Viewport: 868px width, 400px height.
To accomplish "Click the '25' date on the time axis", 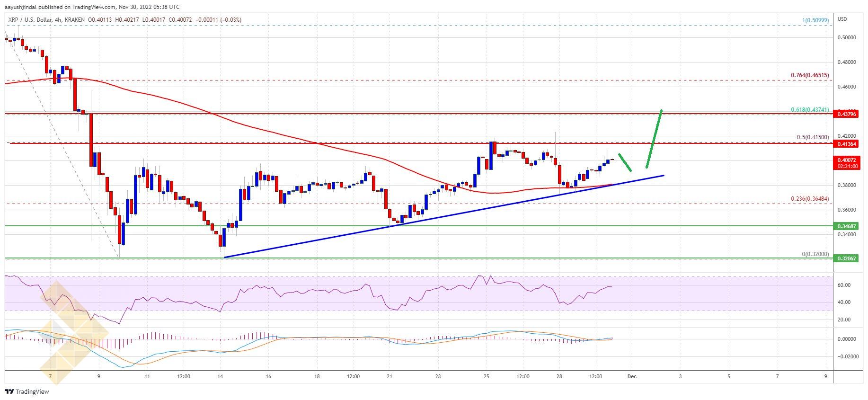I will (486, 377).
